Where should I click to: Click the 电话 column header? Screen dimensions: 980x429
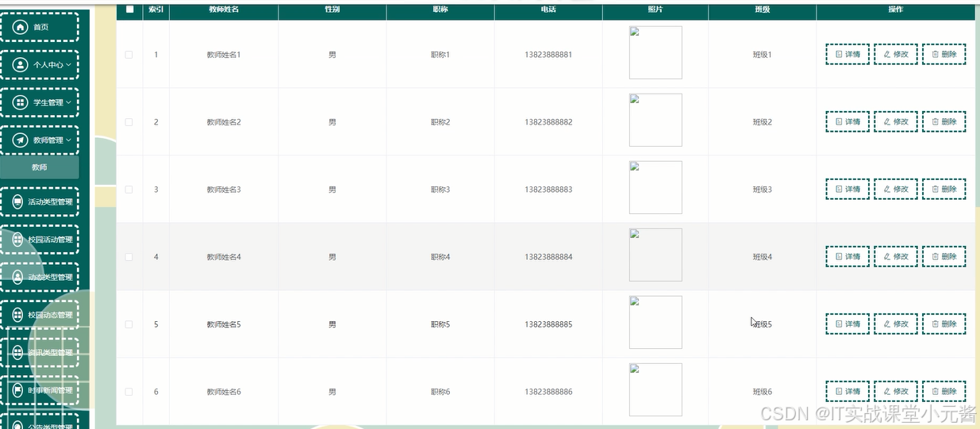548,10
